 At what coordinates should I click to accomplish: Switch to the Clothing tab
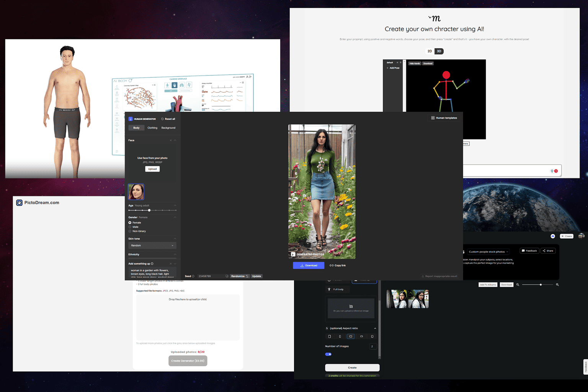[x=152, y=127]
